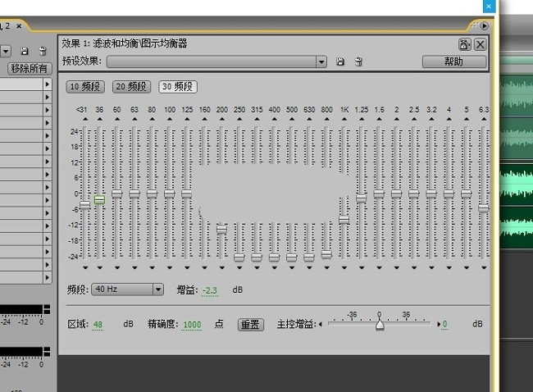The width and height of the screenshot is (533, 392).
Task: Click the lock/power icon in the effect header
Action: pyautogui.click(x=464, y=44)
